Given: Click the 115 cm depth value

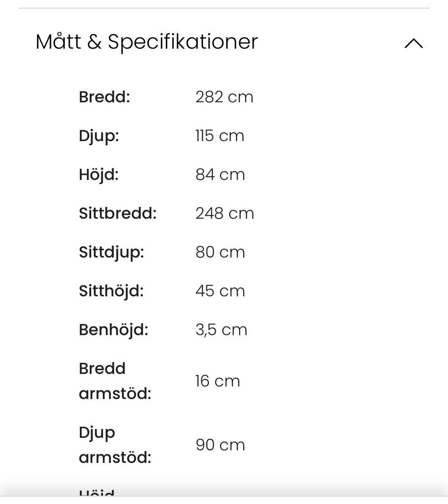Looking at the screenshot, I should 220,135.
